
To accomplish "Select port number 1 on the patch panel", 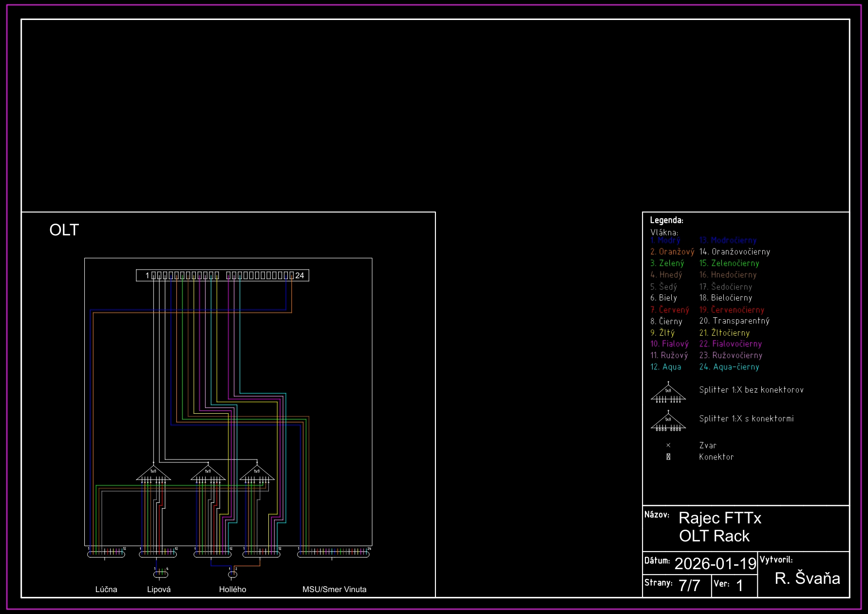I will click(147, 276).
